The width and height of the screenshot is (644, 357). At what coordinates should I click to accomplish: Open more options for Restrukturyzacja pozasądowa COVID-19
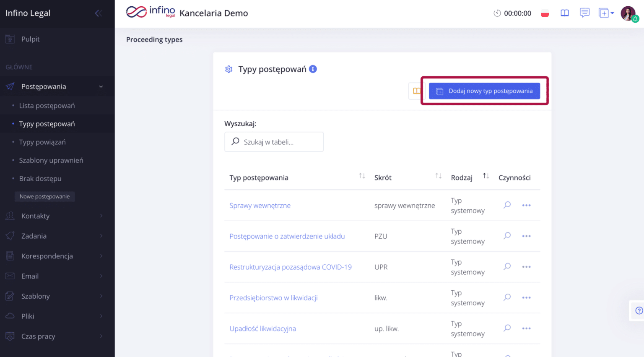point(526,267)
